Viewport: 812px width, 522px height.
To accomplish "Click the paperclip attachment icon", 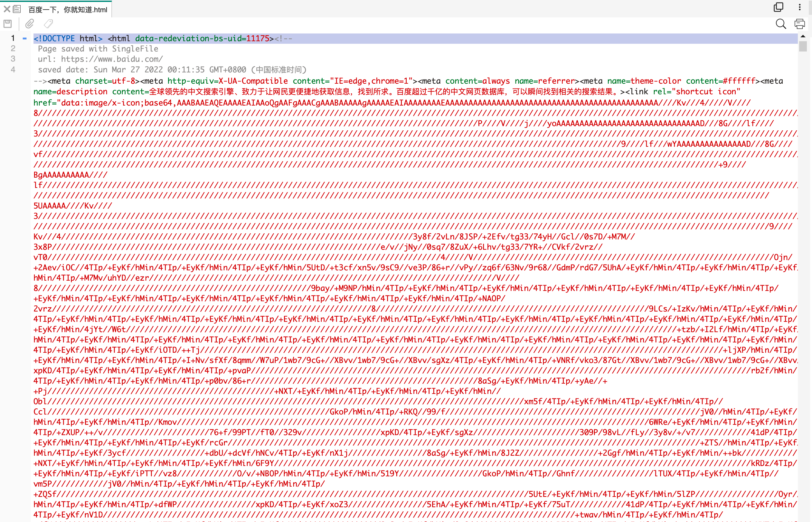I will tap(30, 24).
